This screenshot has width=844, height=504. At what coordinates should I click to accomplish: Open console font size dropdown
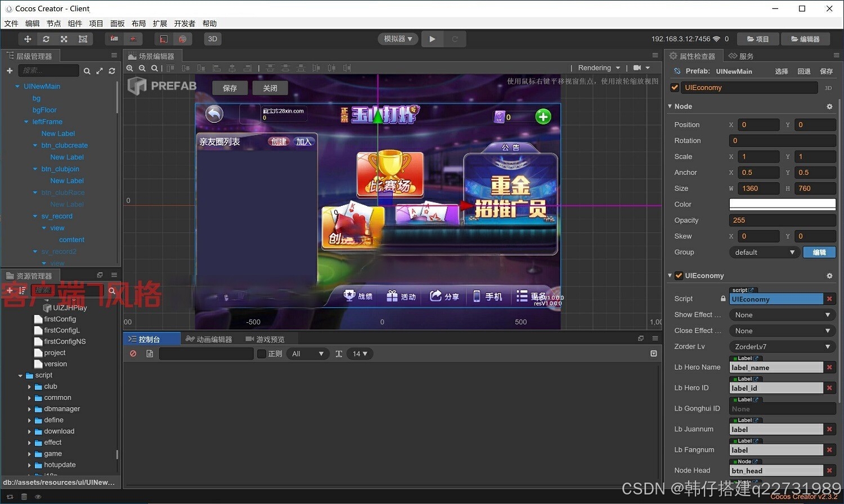click(x=360, y=354)
